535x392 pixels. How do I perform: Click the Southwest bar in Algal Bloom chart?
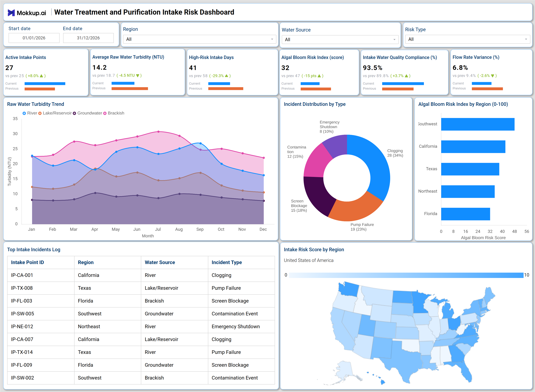[x=478, y=124]
